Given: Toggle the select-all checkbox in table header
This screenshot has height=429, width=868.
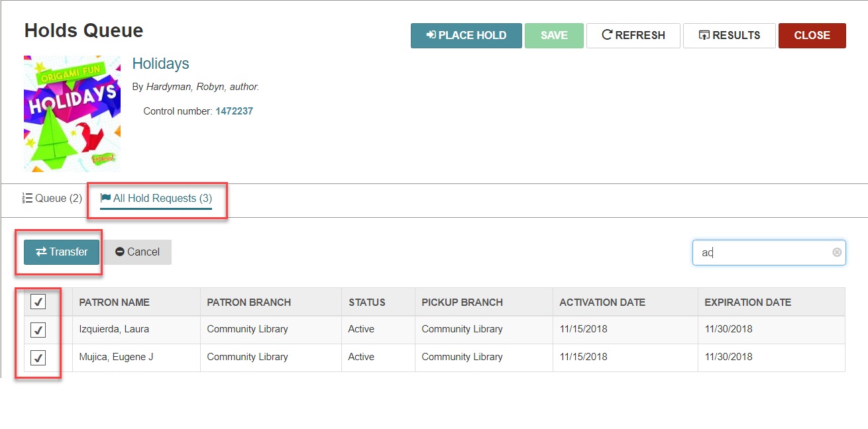Looking at the screenshot, I should (38, 302).
